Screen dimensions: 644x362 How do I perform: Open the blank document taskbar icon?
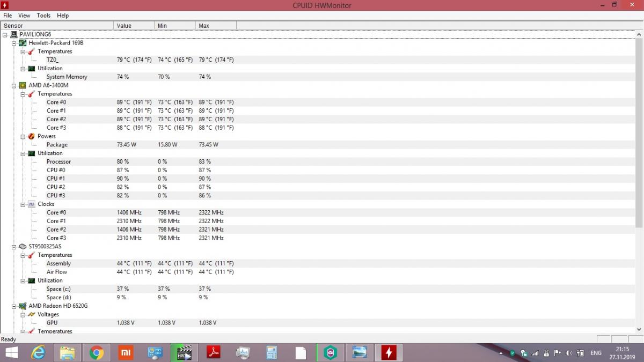pyautogui.click(x=301, y=352)
